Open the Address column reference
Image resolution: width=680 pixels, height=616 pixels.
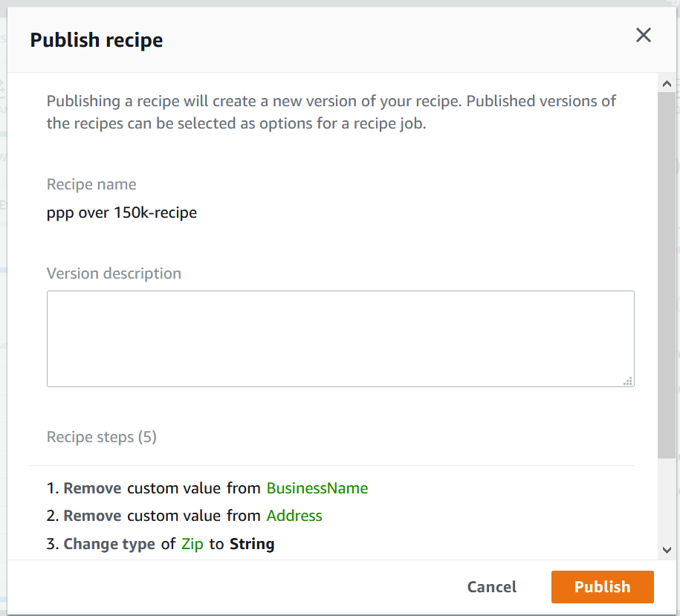(x=294, y=516)
